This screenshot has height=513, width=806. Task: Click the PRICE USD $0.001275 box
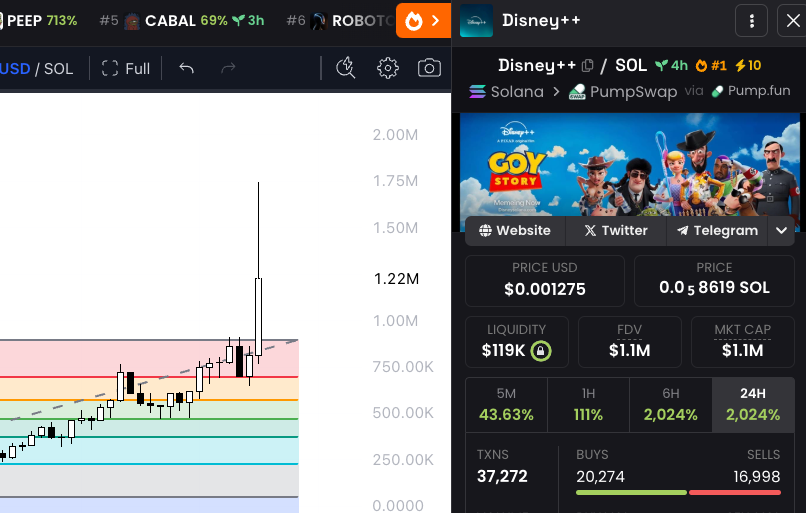click(545, 281)
